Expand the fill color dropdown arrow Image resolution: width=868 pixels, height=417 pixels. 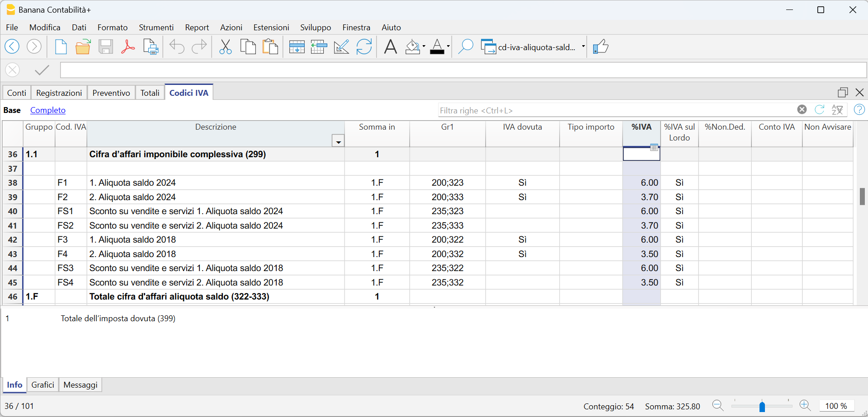tap(424, 47)
